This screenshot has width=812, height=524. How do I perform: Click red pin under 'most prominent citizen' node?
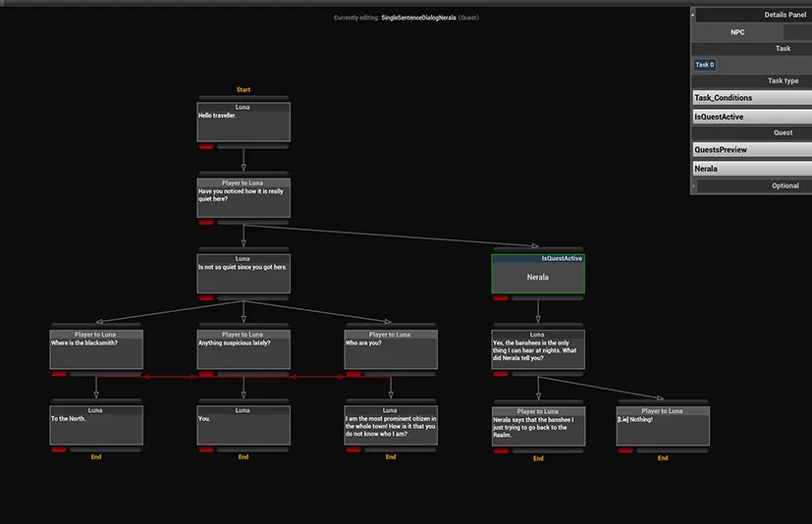353,449
